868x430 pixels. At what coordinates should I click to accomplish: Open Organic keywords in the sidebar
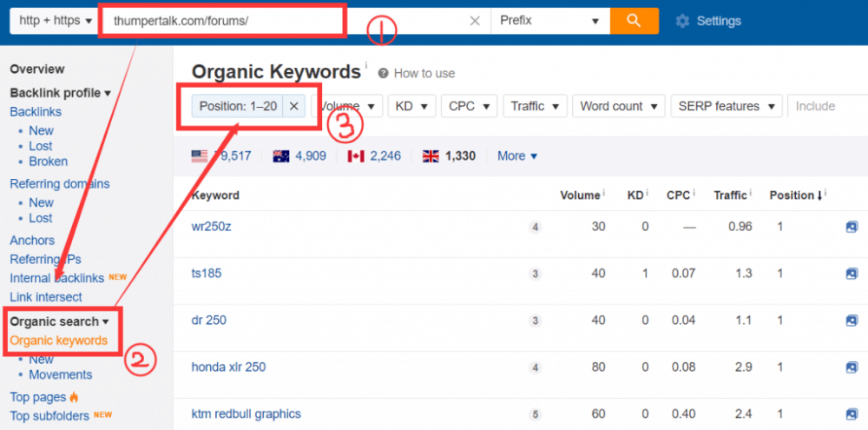(59, 341)
